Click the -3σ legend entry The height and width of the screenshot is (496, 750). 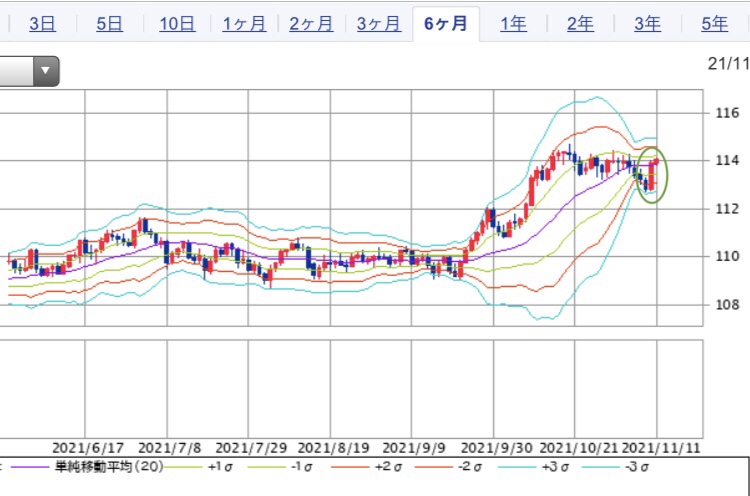point(636,466)
